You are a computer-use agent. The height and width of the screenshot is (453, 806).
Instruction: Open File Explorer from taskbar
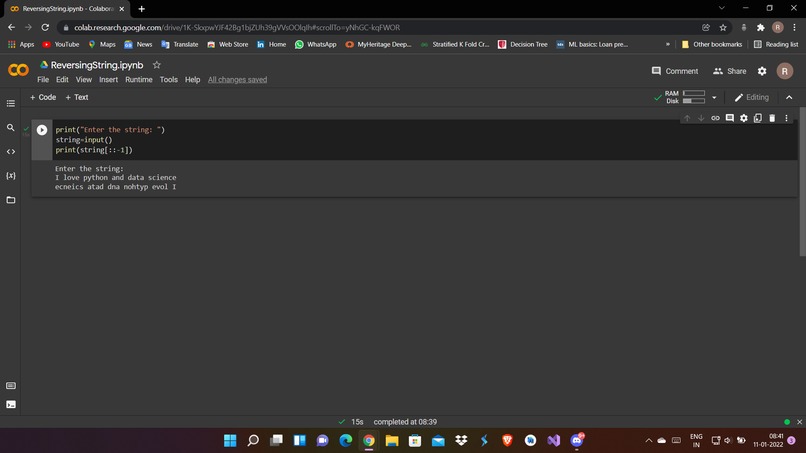click(x=392, y=440)
